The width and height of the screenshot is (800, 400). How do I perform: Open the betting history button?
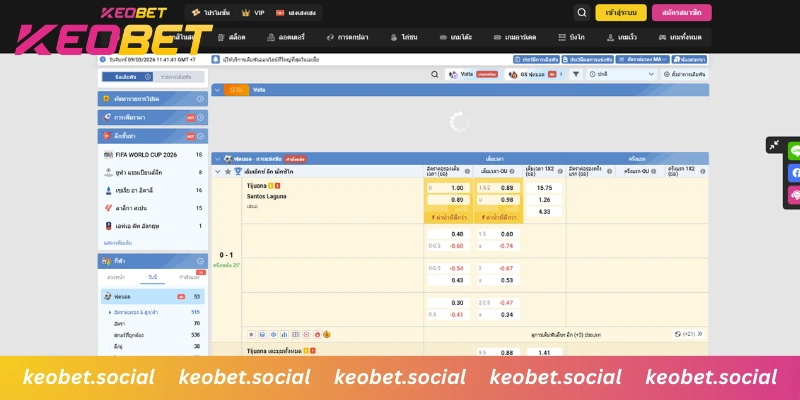536,60
